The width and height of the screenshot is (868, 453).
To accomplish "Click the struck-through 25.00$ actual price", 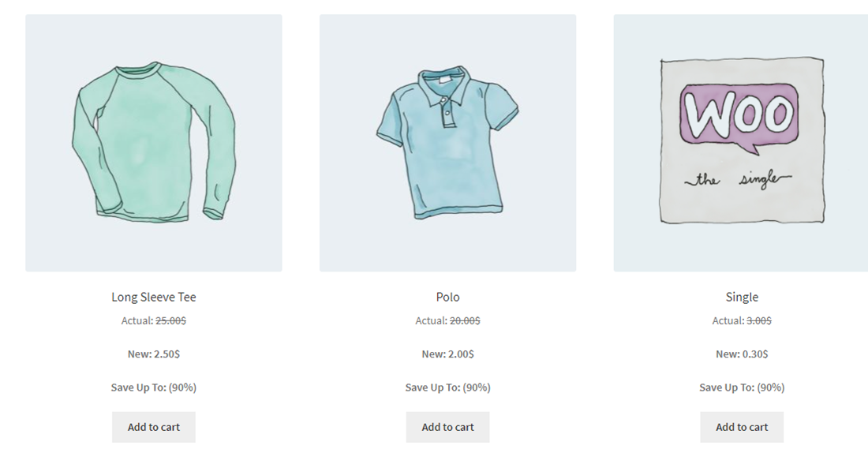I will [170, 320].
